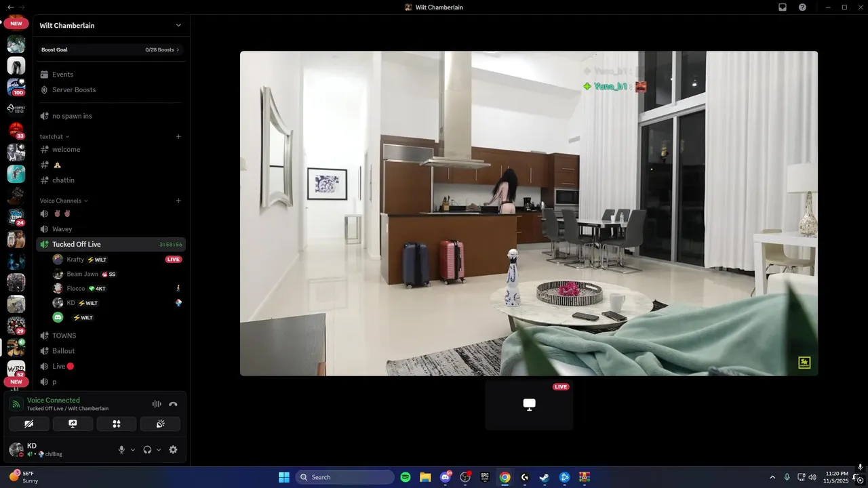Open File Explorer from the taskbar
This screenshot has height=488, width=868.
[x=425, y=477]
